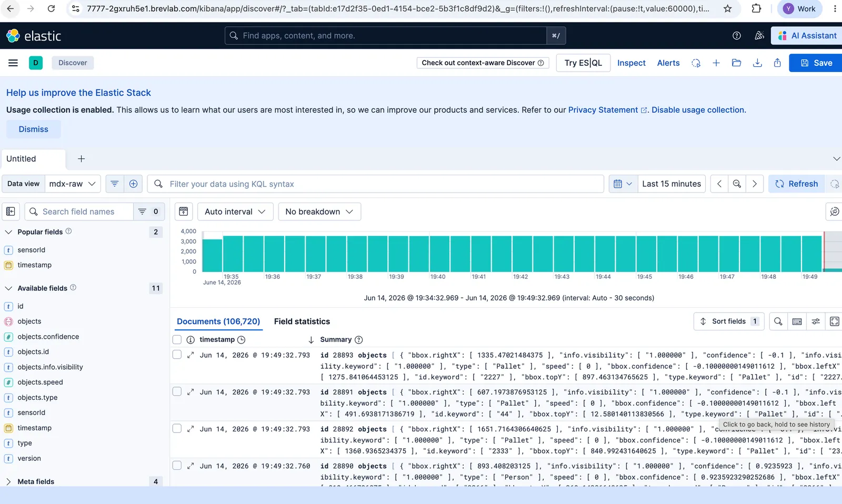Open the help menu icon
The height and width of the screenshot is (504, 842).
click(x=737, y=36)
